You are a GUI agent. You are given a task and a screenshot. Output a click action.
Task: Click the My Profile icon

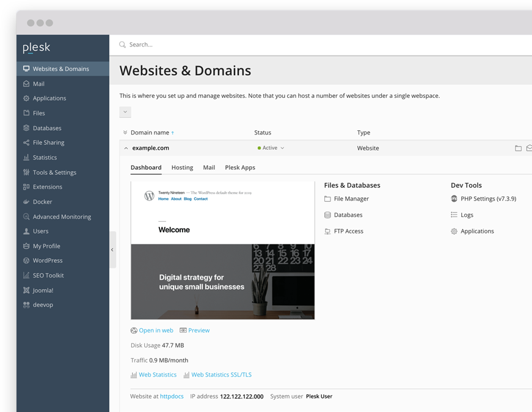coord(26,246)
